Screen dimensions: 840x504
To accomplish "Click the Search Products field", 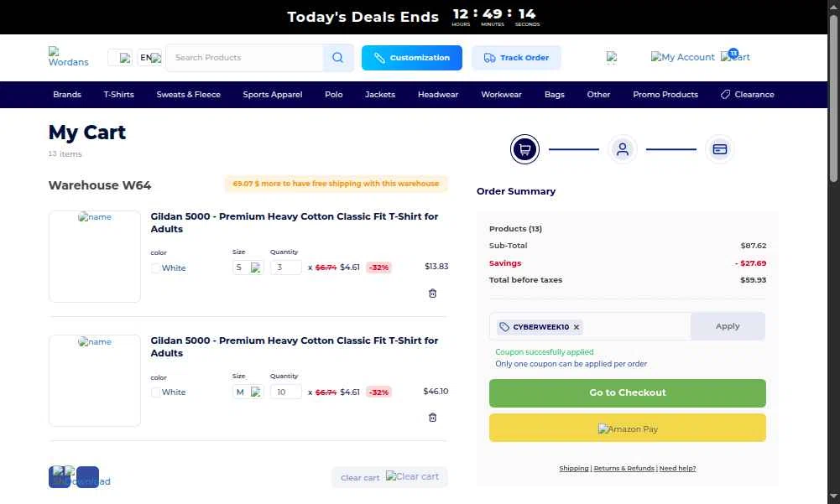I will [245, 58].
